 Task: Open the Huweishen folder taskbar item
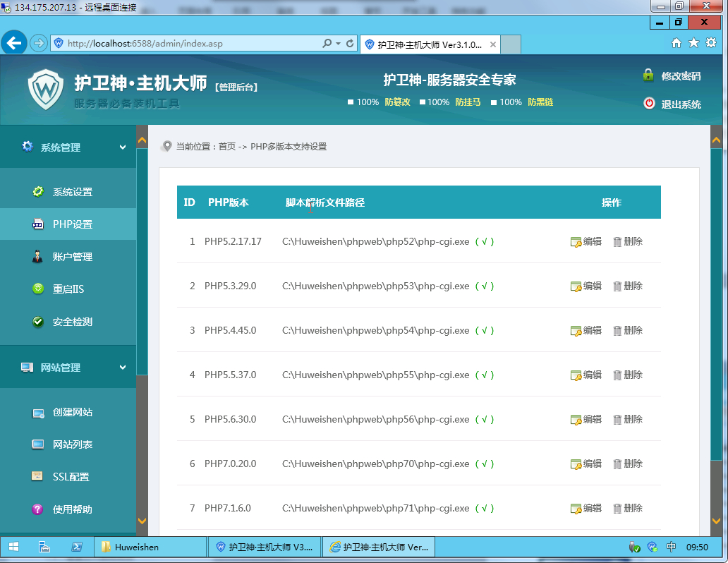(151, 547)
